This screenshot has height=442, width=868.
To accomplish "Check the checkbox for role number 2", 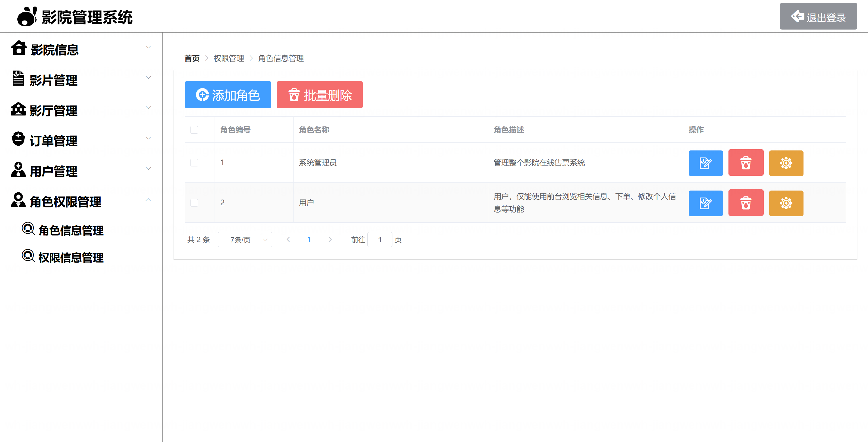I will (x=194, y=203).
